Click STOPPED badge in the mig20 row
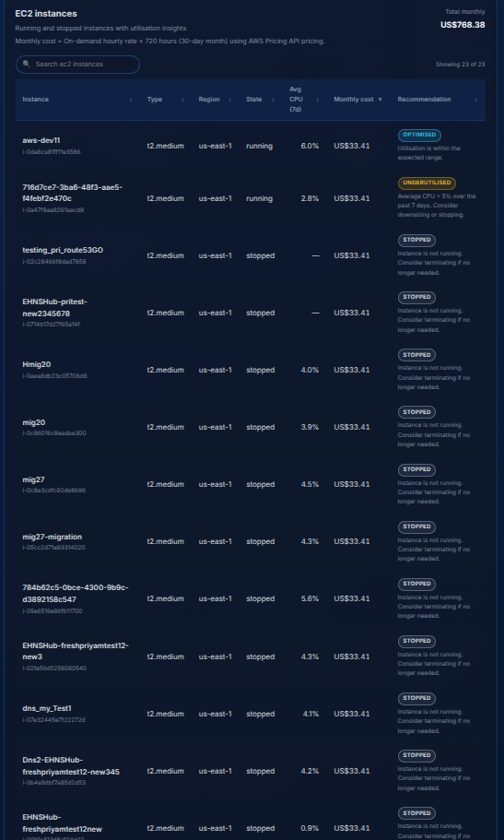This screenshot has width=504, height=840. tap(416, 412)
